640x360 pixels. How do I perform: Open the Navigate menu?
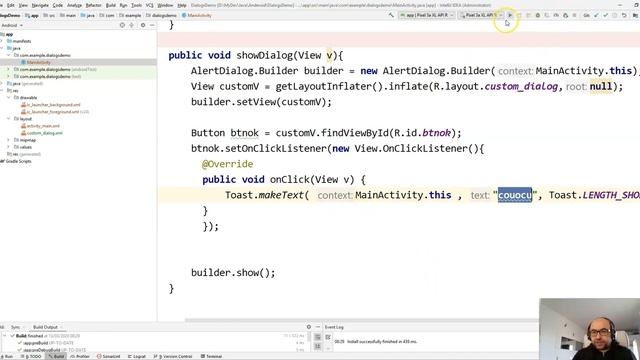click(40, 5)
